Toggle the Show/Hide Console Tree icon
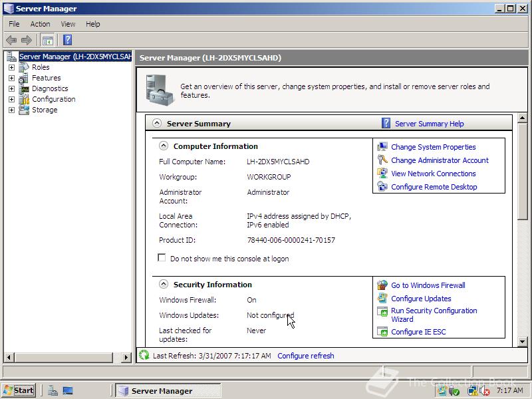Screen dimensions: 532x399 click(x=48, y=41)
